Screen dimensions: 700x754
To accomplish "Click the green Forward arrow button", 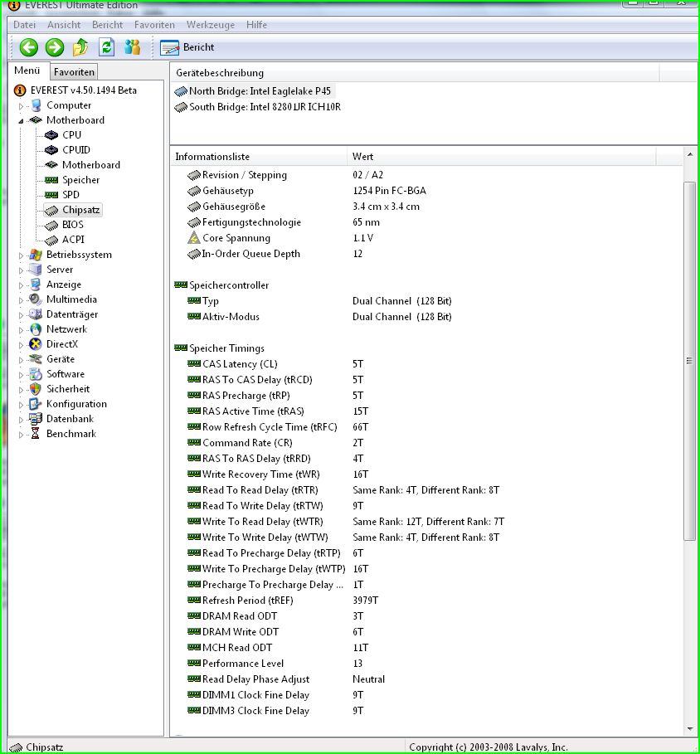I will coord(55,47).
